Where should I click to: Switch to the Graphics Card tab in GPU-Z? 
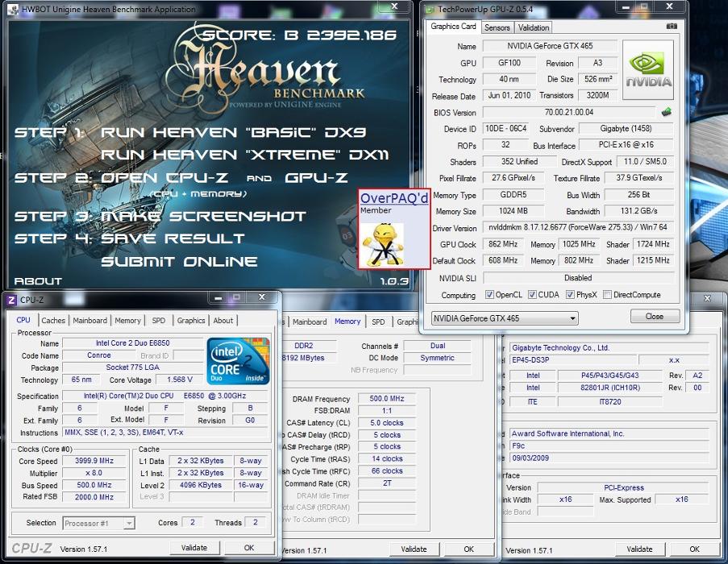coord(453,27)
